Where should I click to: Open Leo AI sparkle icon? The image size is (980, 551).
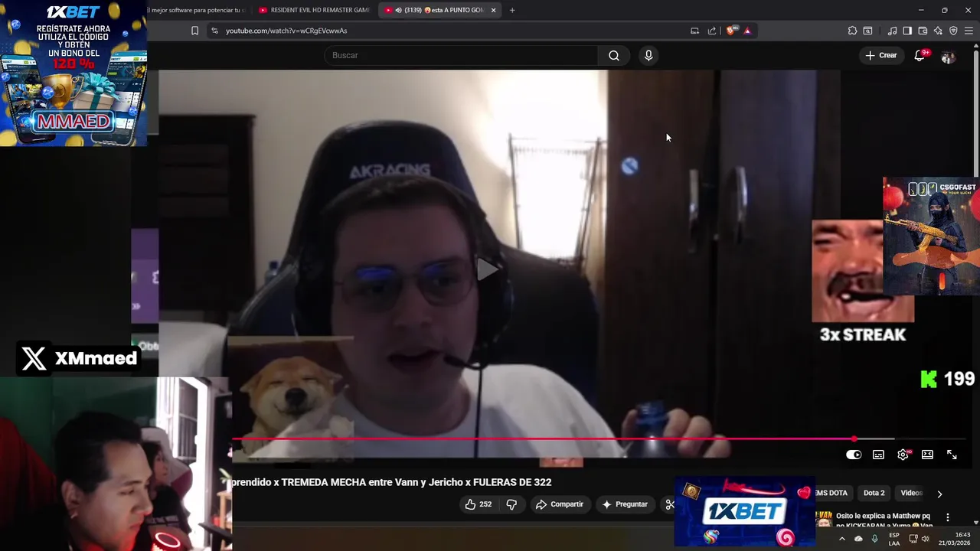pos(938,31)
